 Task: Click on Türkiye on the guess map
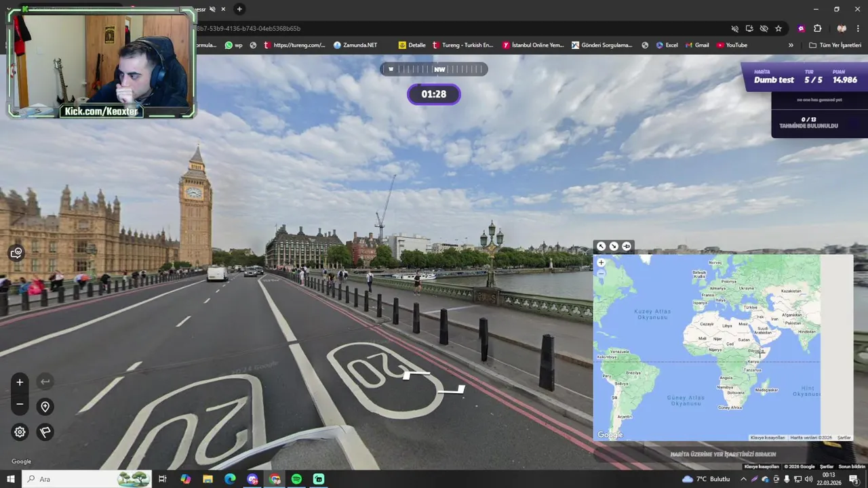[750, 307]
